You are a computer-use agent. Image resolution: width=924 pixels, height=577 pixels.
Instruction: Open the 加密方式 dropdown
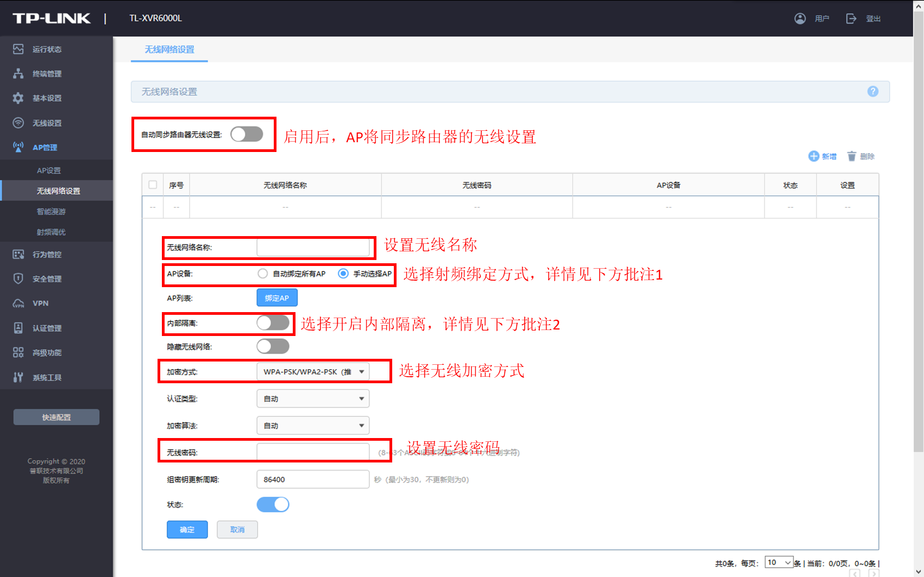coord(313,372)
